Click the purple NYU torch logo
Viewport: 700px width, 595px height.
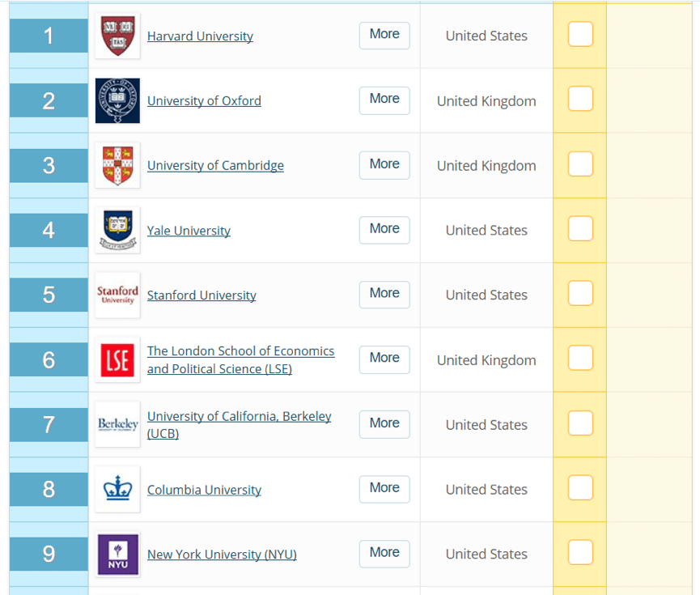click(x=117, y=554)
